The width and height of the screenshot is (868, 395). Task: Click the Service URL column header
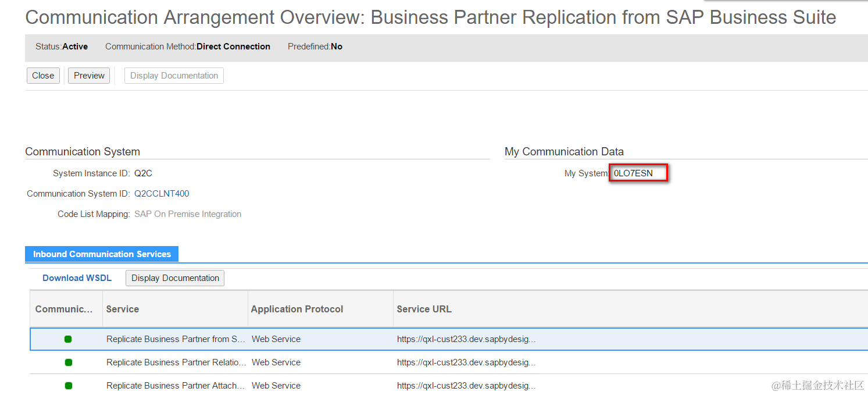pos(424,309)
